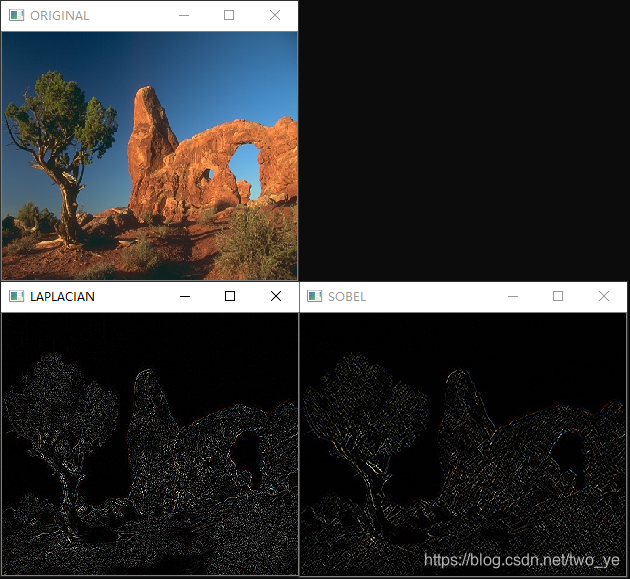Close the LAPLACIAN window
The width and height of the screenshot is (630, 579).
tap(276, 296)
